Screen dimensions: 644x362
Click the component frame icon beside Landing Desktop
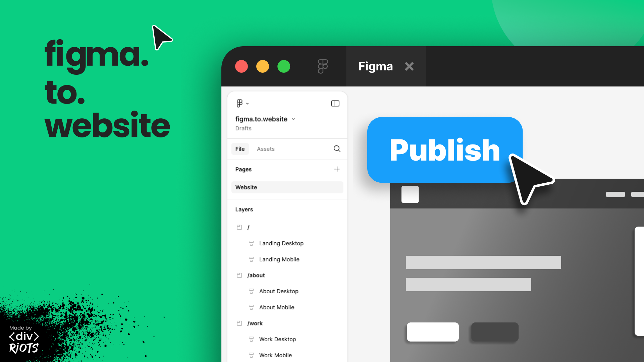pyautogui.click(x=251, y=243)
